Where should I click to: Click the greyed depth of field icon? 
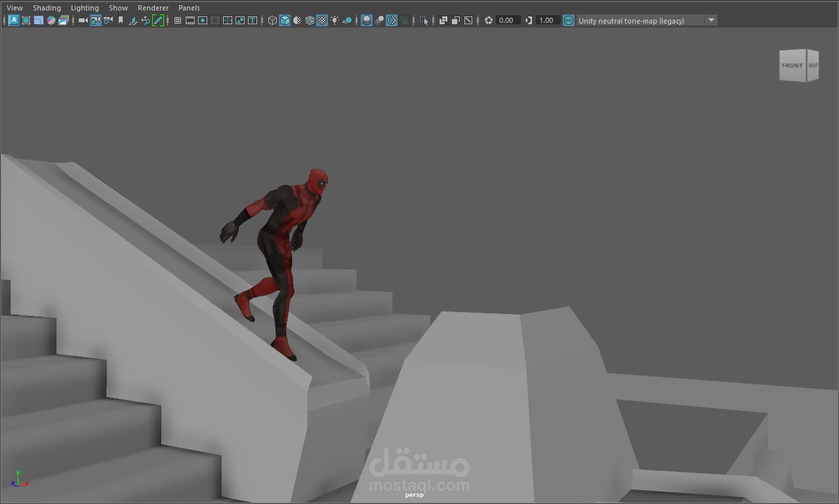pyautogui.click(x=405, y=20)
